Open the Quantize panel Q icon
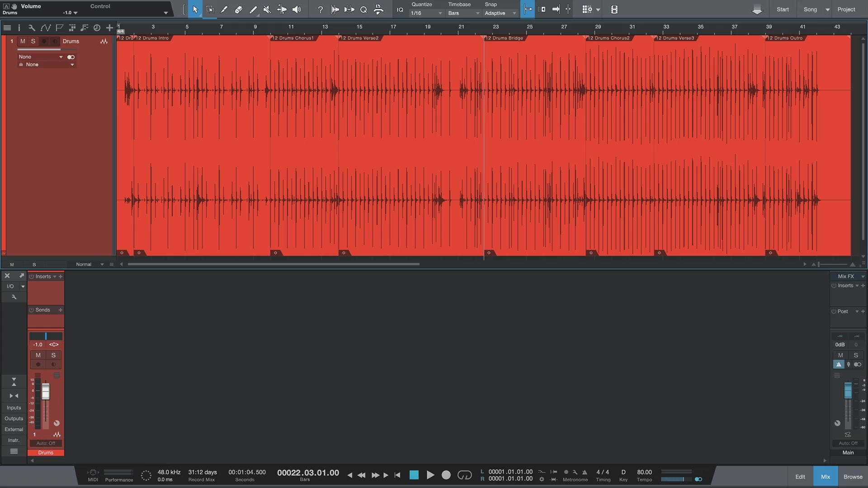 coord(363,9)
